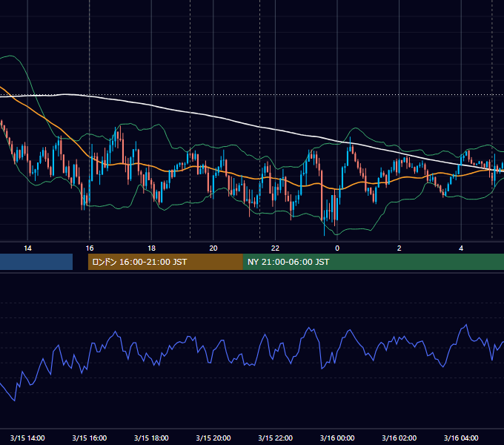
Task: Click the hour label 14 on the axis
Action: click(x=27, y=248)
